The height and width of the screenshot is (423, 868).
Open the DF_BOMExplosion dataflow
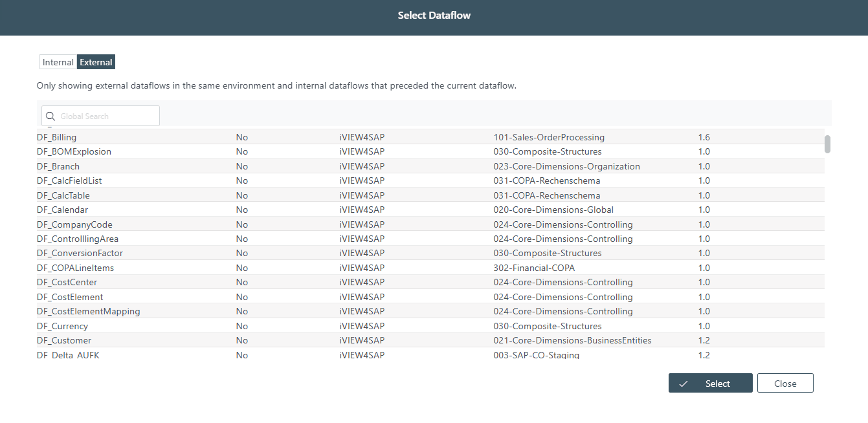pos(74,151)
